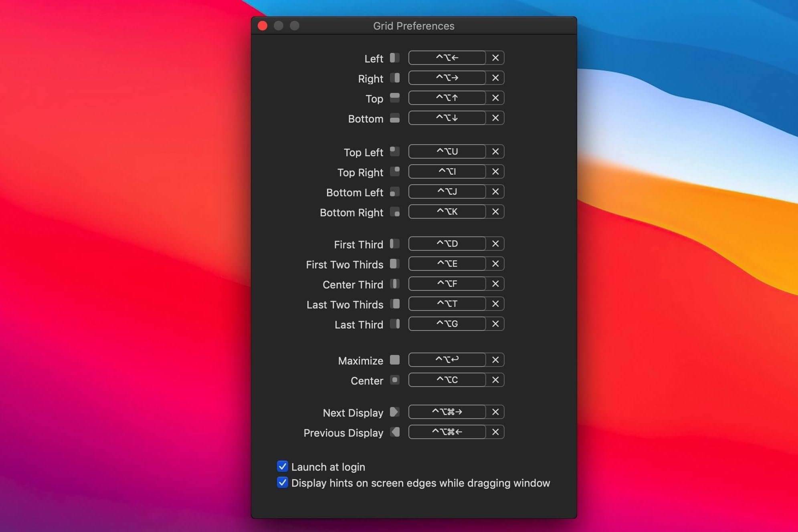Viewport: 798px width, 532px height.
Task: Clear the Bottom shortcut
Action: (x=495, y=118)
